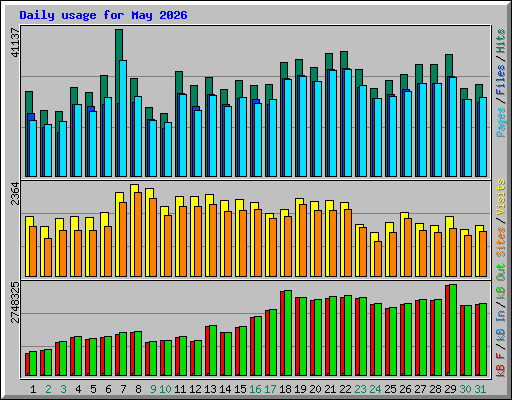Click the day 4 axis label
Screen dimensions: 512x400
point(78,389)
